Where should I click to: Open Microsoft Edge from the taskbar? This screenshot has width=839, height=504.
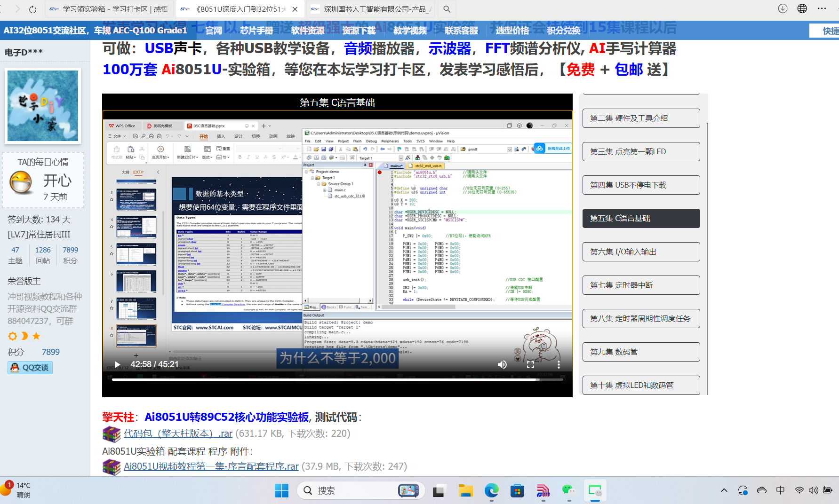(x=491, y=490)
